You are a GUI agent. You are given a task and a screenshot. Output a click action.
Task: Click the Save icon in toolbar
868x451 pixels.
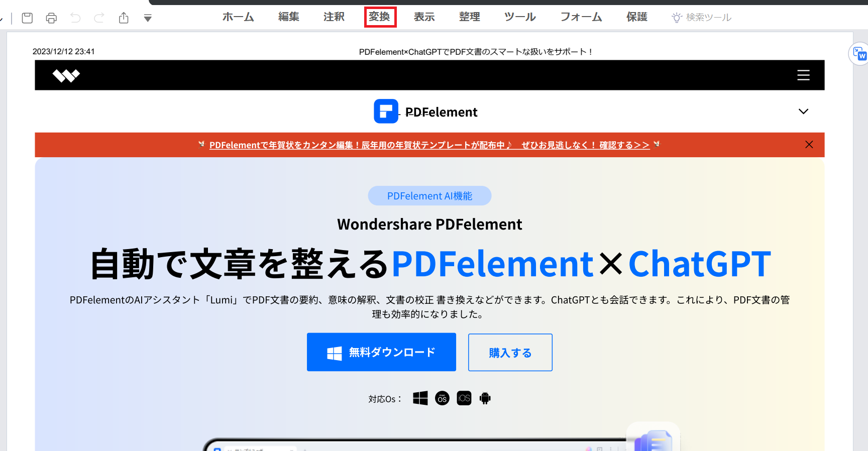[x=28, y=18]
